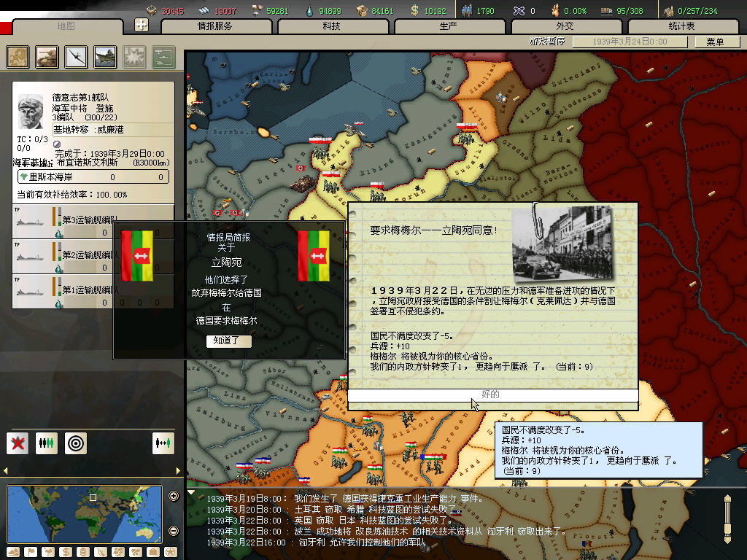Screen dimensions: 747x560
Task: Click the tank unit near Stettin
Action: click(x=301, y=183)
